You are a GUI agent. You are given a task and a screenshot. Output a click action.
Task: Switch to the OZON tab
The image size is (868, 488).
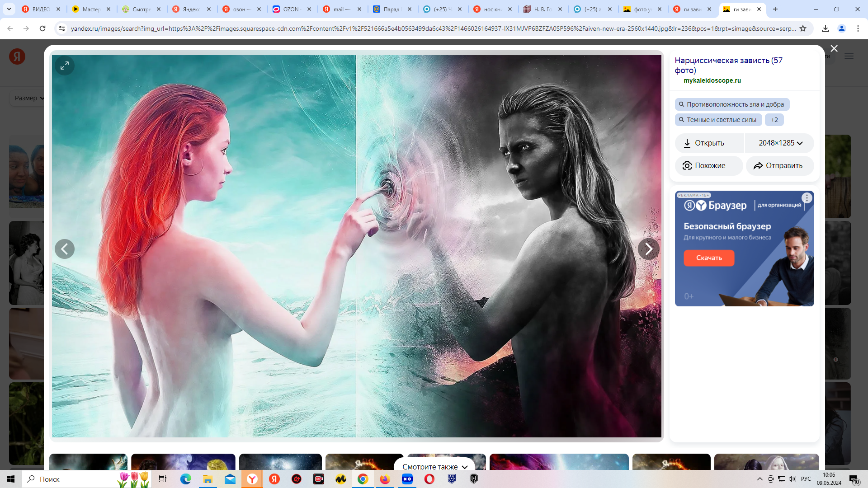coord(292,9)
